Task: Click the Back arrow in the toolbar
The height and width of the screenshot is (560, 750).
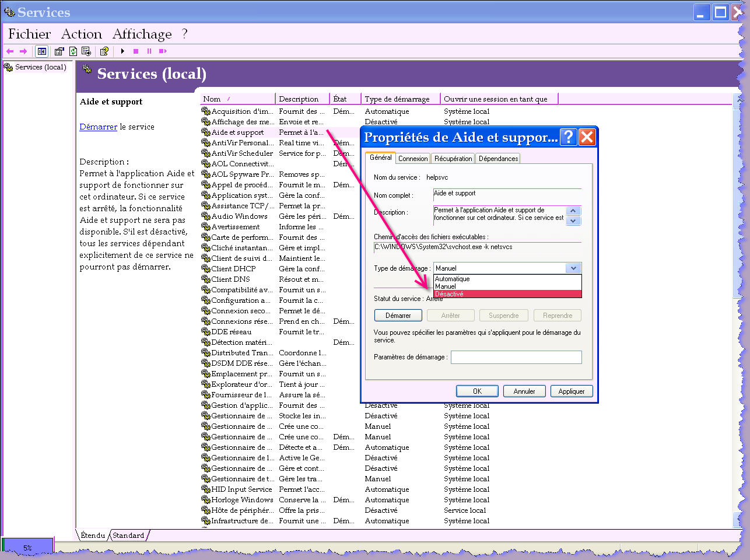Action: 10,51
